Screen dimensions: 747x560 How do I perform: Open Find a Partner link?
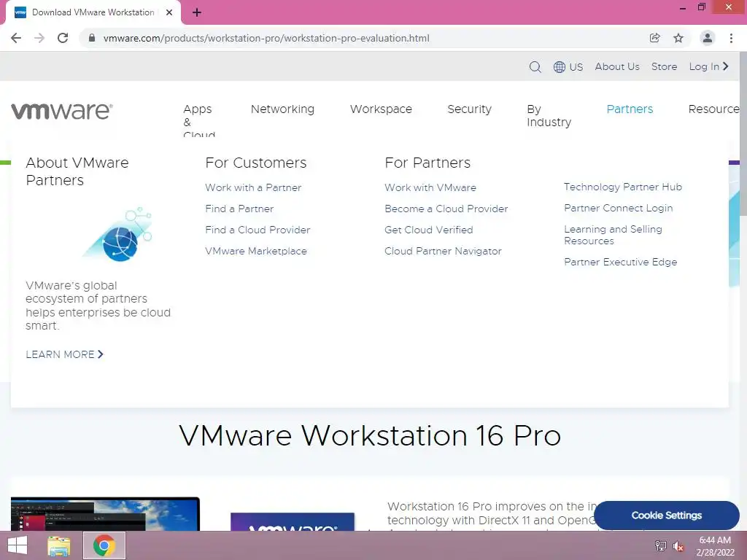point(239,209)
